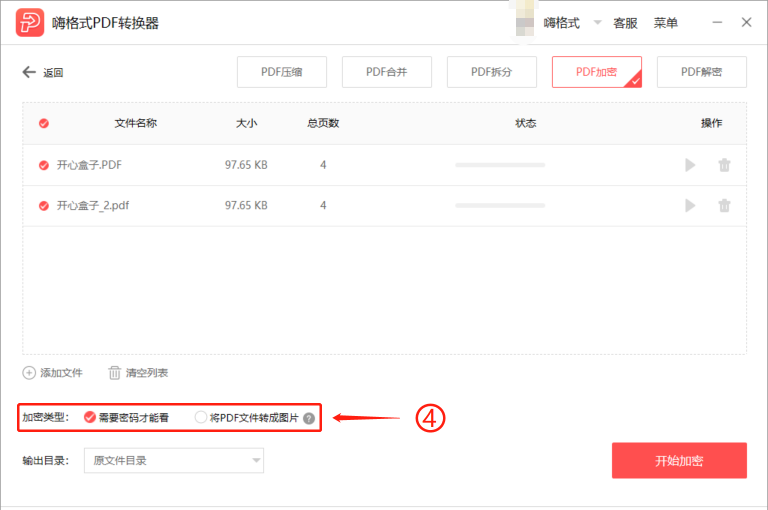
Task: Uncheck the 开心盒子.PDF row checkbox
Action: click(44, 166)
